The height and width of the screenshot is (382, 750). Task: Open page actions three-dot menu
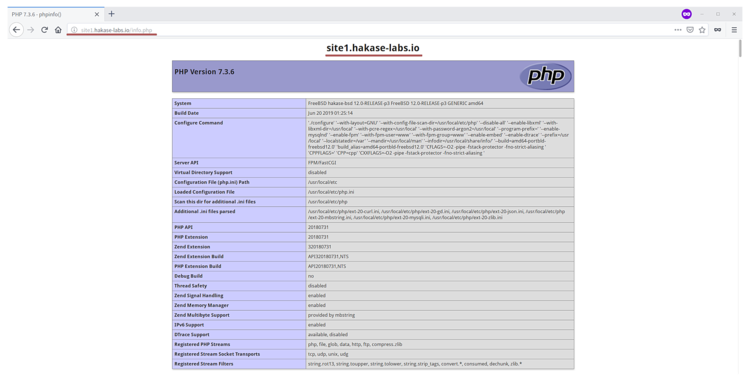pos(678,30)
